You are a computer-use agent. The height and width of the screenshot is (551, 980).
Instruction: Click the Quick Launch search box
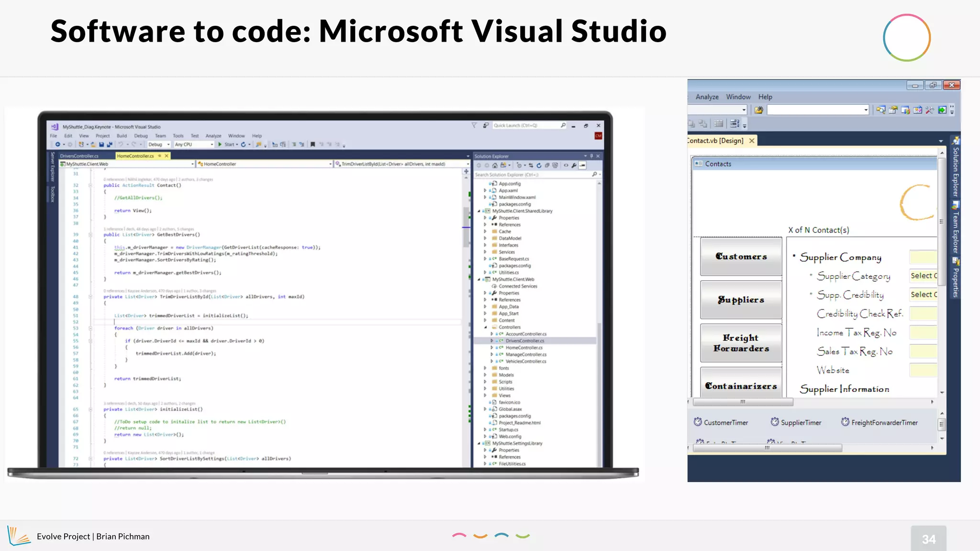pos(530,125)
